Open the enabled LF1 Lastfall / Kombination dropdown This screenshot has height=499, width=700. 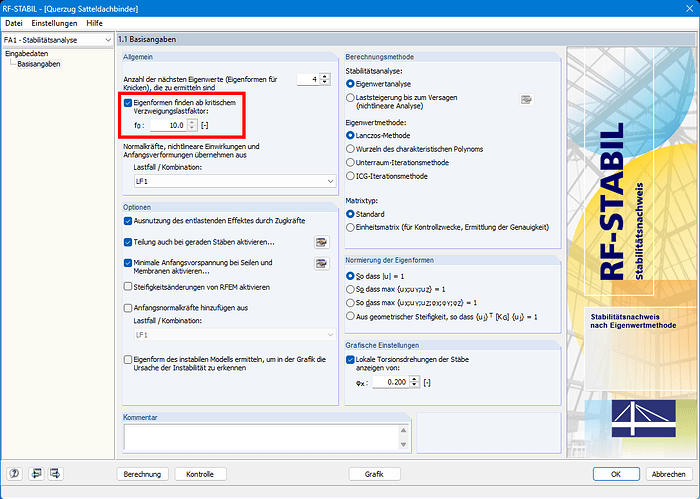[x=235, y=181]
